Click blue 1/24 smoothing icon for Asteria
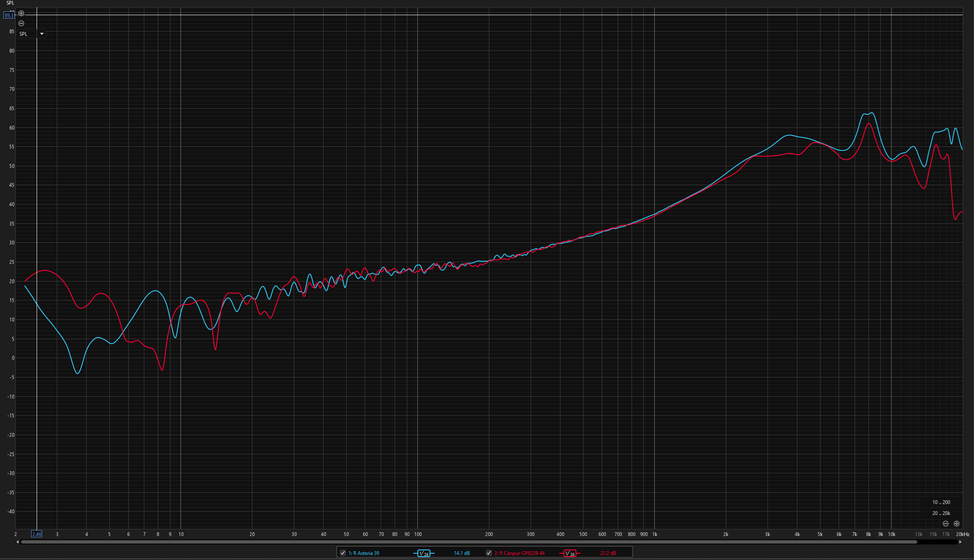 pos(424,553)
